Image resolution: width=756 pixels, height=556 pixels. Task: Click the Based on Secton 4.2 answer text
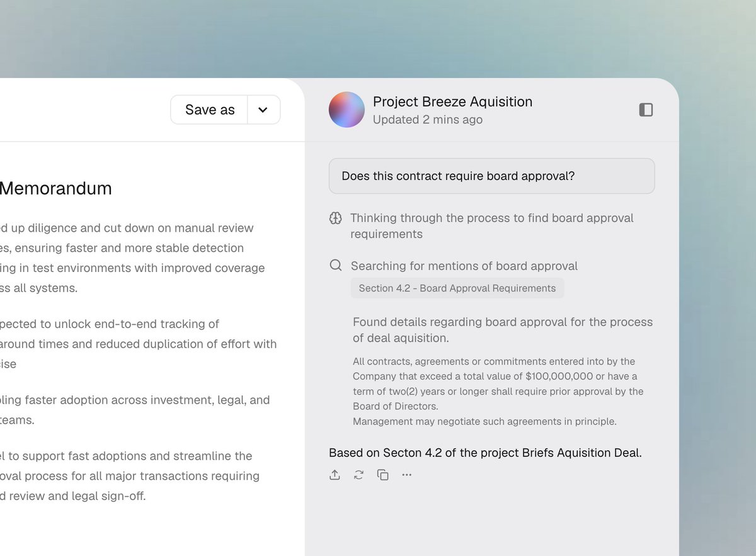point(485,453)
